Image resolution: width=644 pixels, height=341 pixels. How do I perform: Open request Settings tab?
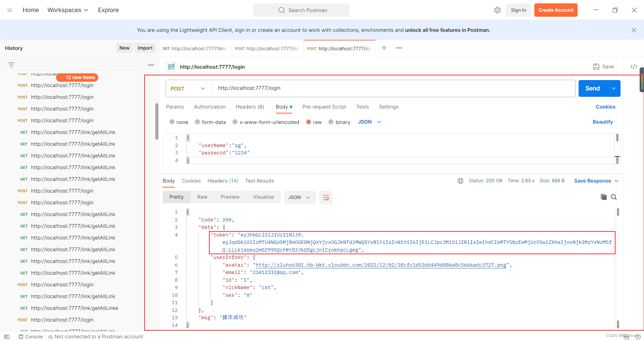[x=389, y=107]
